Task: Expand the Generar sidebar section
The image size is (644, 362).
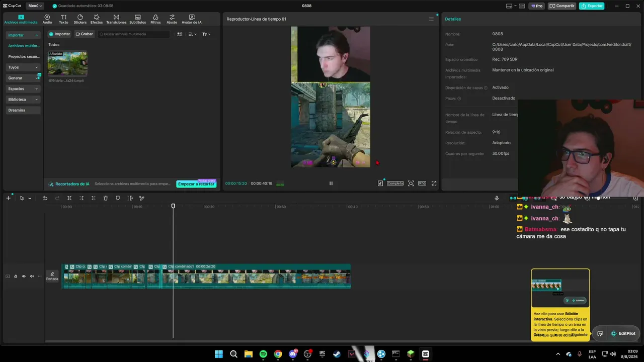Action: [23, 78]
